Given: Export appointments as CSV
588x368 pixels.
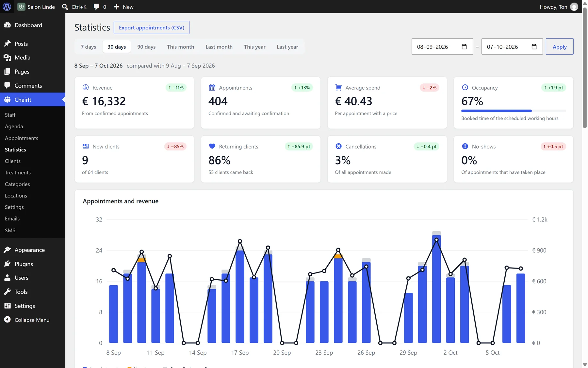Looking at the screenshot, I should [x=152, y=27].
